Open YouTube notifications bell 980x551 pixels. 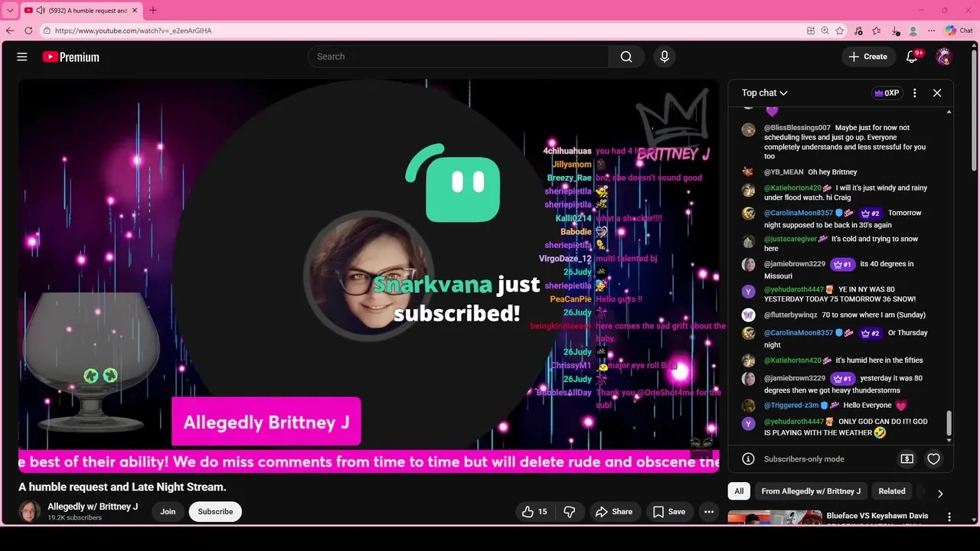tap(912, 57)
